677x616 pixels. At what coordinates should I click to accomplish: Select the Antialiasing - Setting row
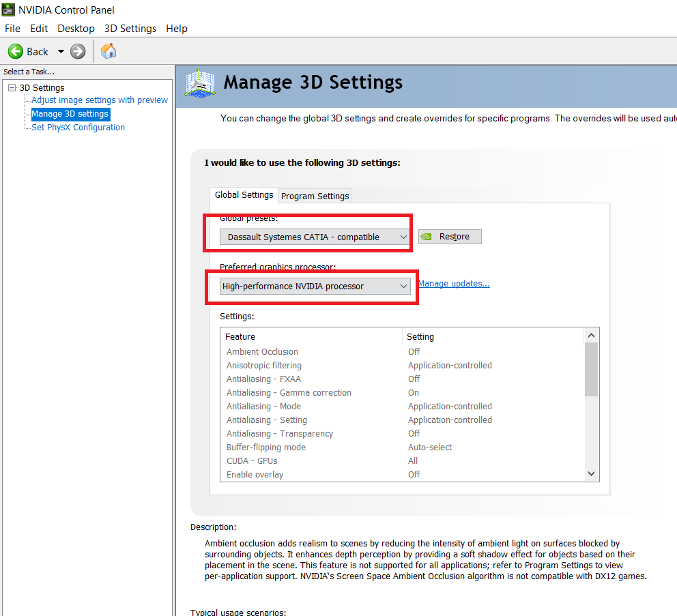(403, 420)
